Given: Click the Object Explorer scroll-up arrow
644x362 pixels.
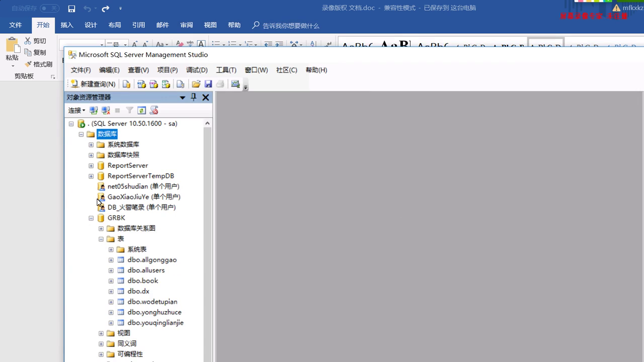Looking at the screenshot, I should pyautogui.click(x=207, y=123).
